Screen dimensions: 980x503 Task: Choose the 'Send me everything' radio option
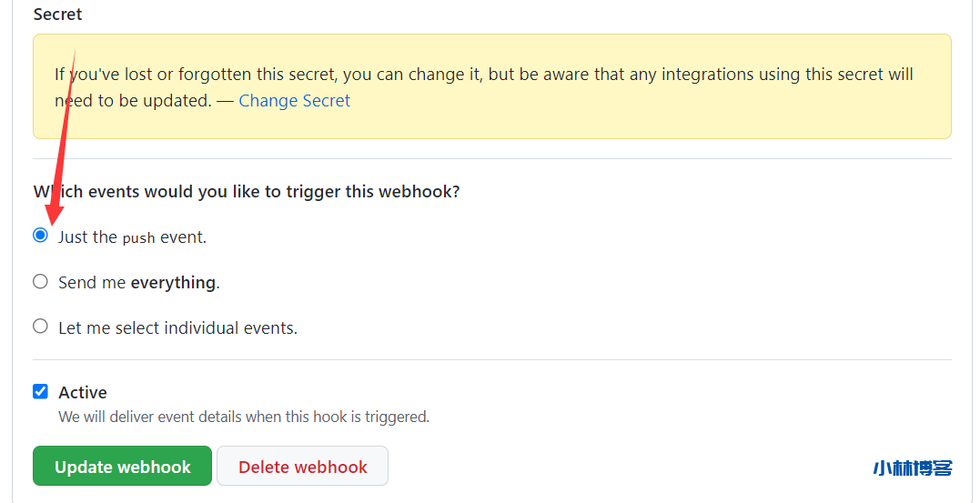(40, 282)
